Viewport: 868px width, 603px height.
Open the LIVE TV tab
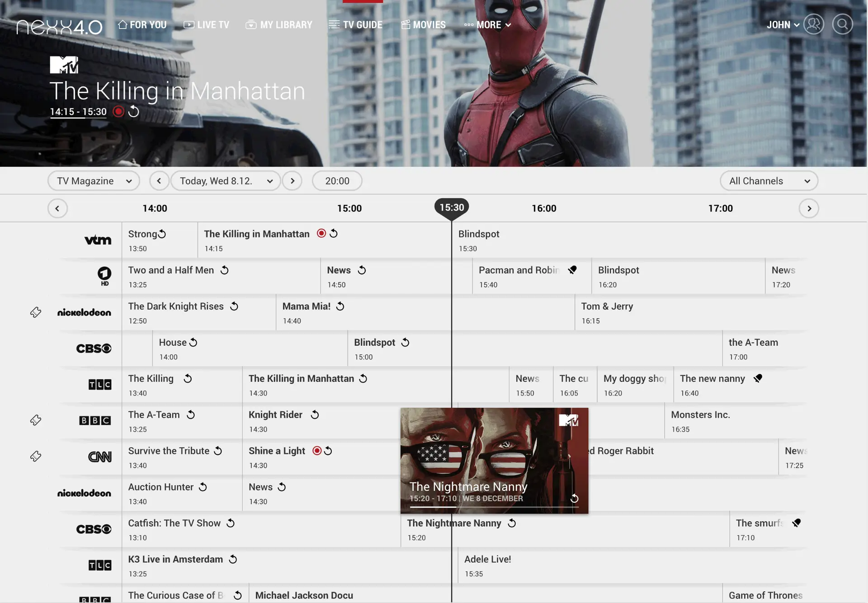point(206,25)
